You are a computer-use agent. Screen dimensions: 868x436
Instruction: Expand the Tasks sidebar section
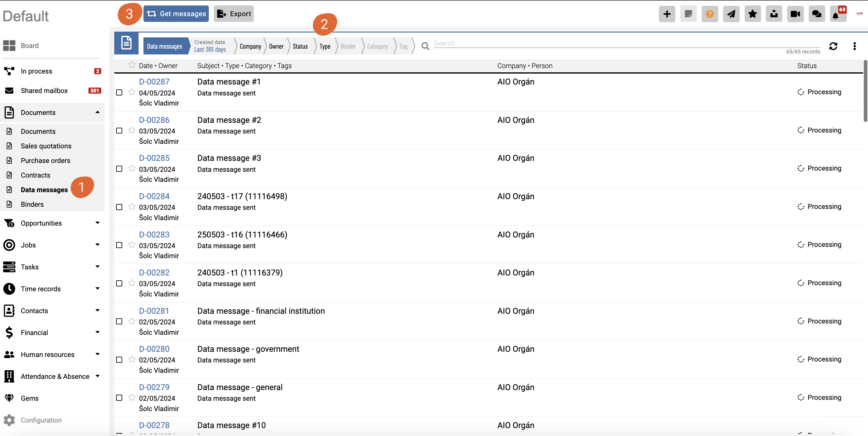pos(97,267)
